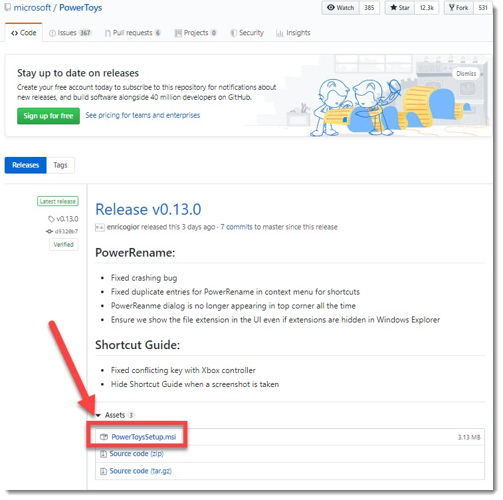Download Source code (tar.gz)
503x500 pixels.
141,471
